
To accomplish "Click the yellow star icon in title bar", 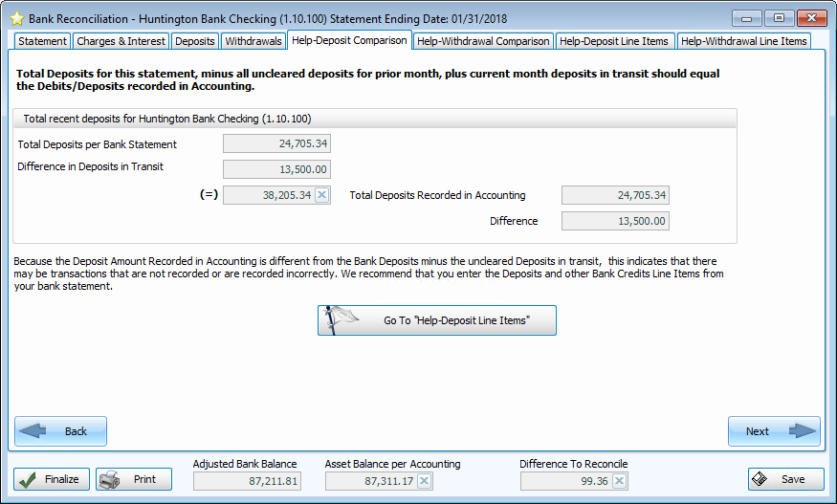I will pos(16,18).
